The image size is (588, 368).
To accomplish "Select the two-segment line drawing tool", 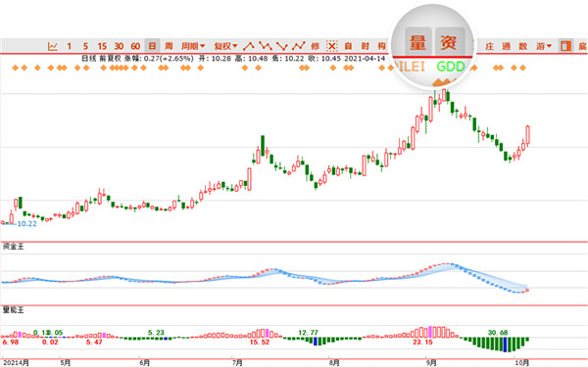I will 249,46.
